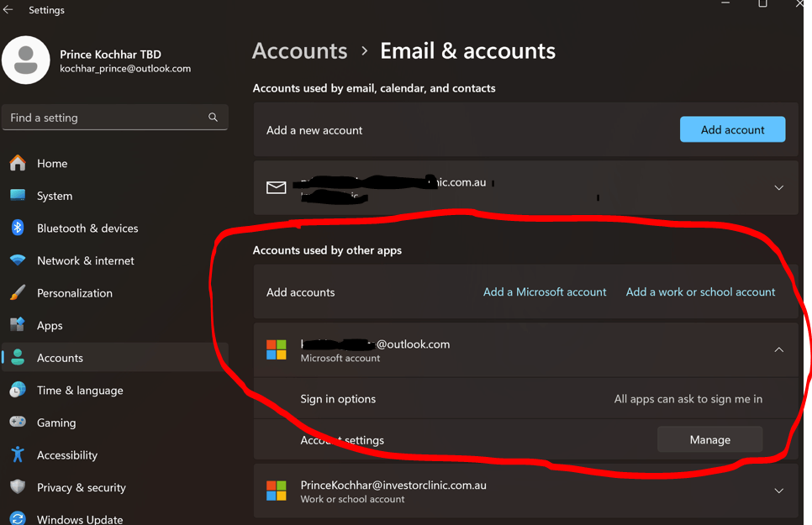Screen dimensions: 812x525
Task: Click the Manage button
Action: point(709,439)
